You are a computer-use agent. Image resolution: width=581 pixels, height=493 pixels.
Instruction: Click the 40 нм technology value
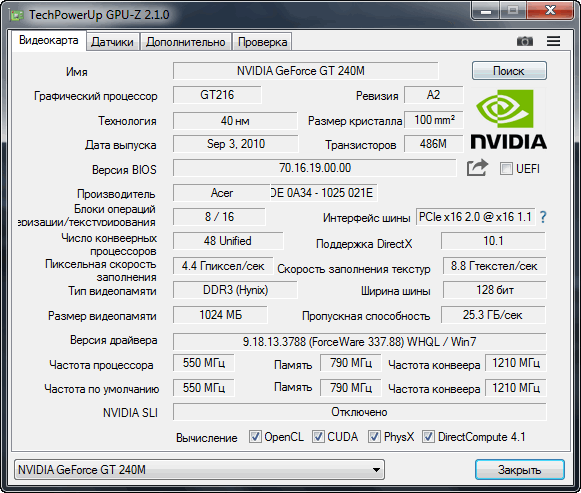[x=235, y=121]
